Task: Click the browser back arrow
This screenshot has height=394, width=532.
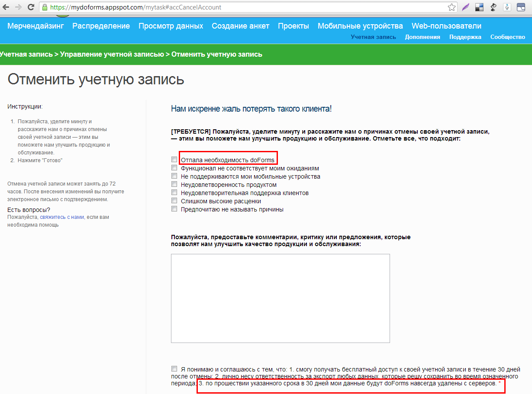Action: (6, 7)
